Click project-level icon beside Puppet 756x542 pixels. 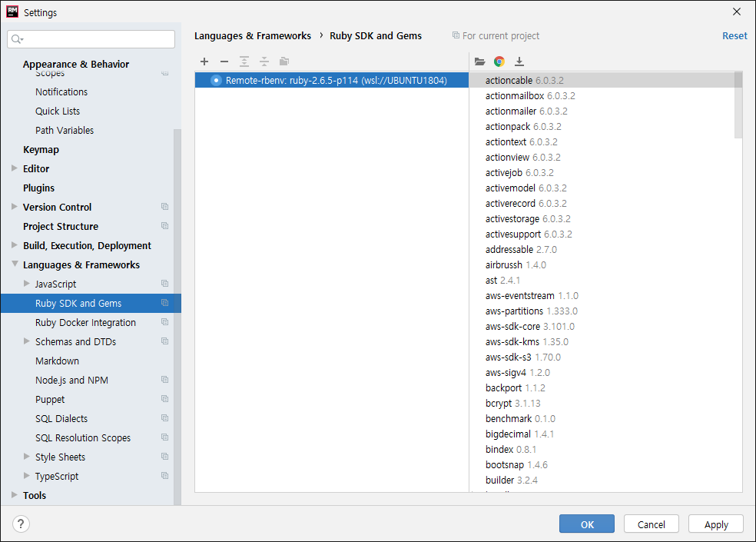[x=165, y=399]
